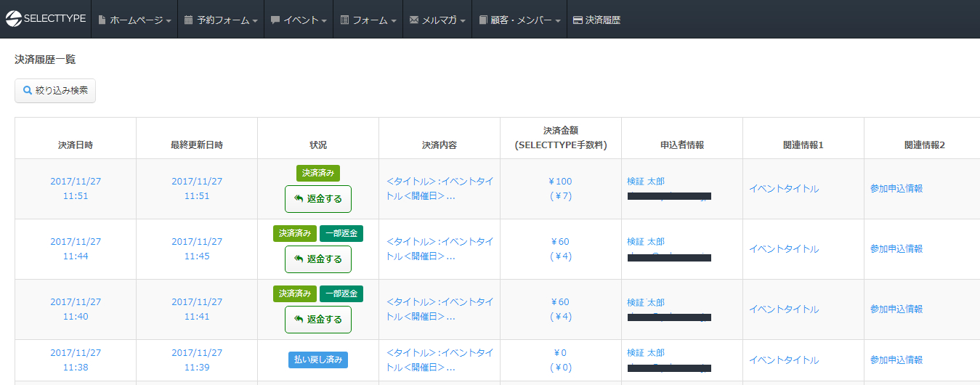The height and width of the screenshot is (385, 980).
Task: Open payment dated 2017/11/27 11:44
Action: pos(76,248)
